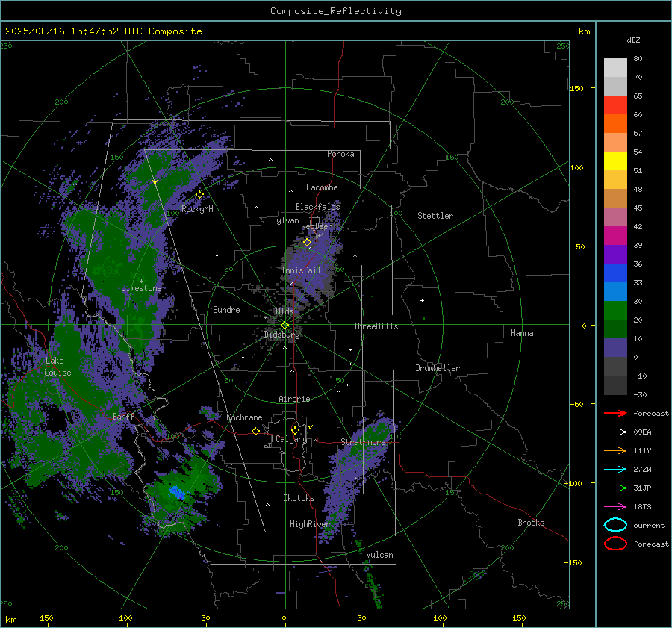Click the Composite_Reflectivity title
Viewport: 672px width, 628px height.
point(336,11)
